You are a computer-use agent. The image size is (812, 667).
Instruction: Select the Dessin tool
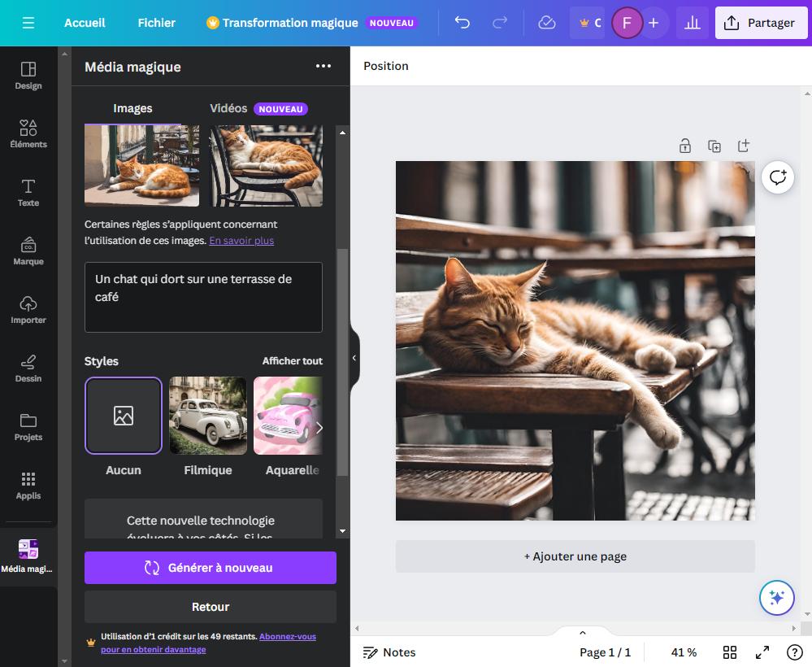[28, 368]
